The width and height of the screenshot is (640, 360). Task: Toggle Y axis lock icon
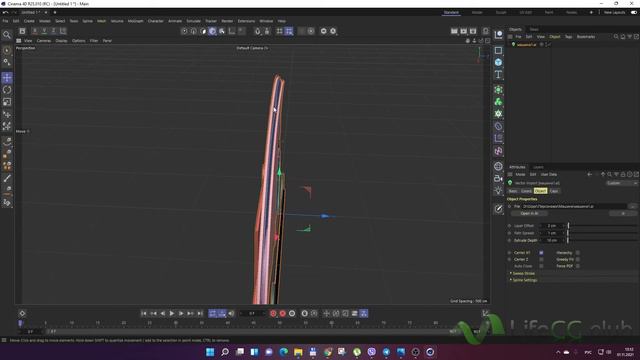44,31
